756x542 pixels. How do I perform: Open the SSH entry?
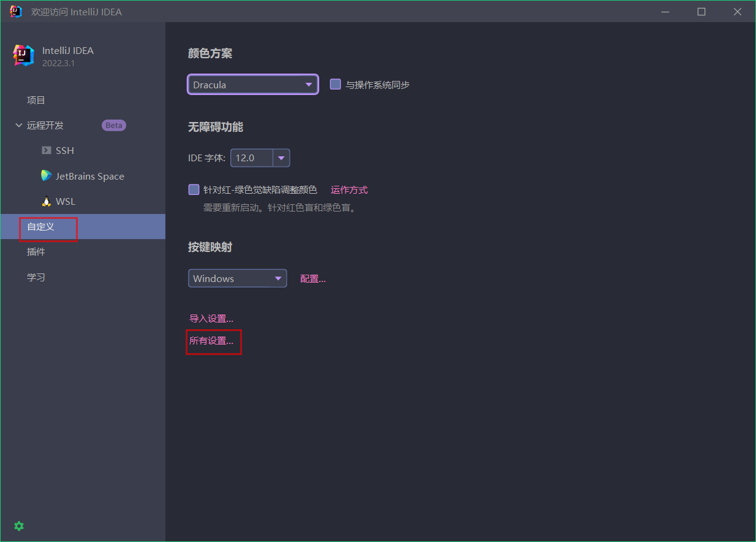coord(83,150)
